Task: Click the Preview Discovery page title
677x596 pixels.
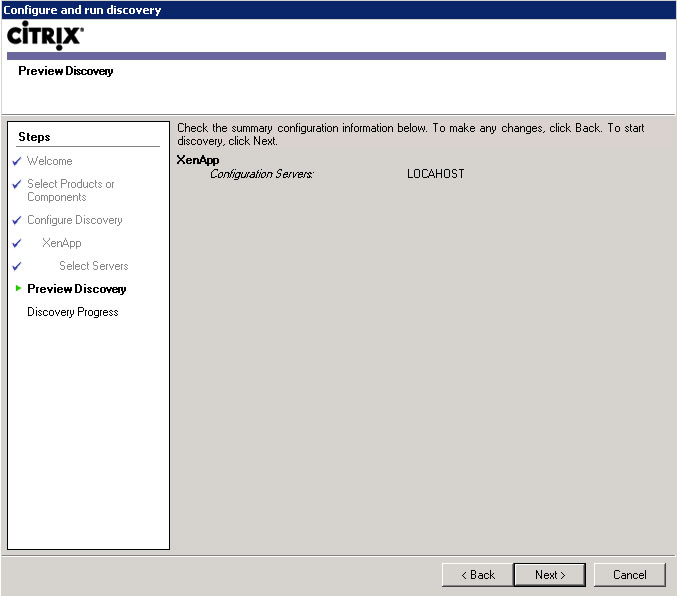Action: (x=66, y=71)
